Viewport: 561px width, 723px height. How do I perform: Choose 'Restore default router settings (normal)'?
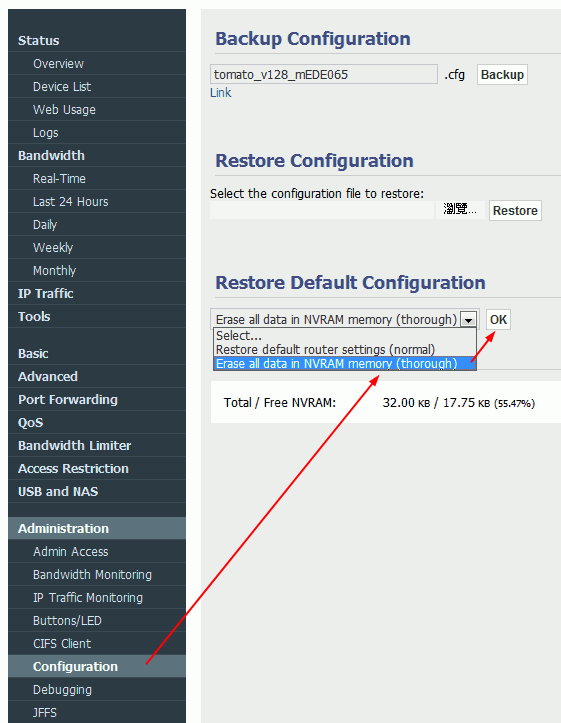click(x=344, y=350)
